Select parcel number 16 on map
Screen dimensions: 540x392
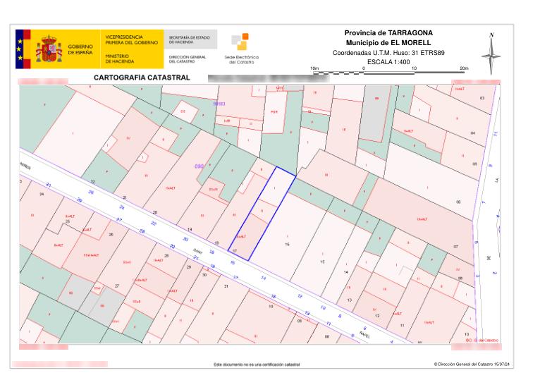[287, 244]
